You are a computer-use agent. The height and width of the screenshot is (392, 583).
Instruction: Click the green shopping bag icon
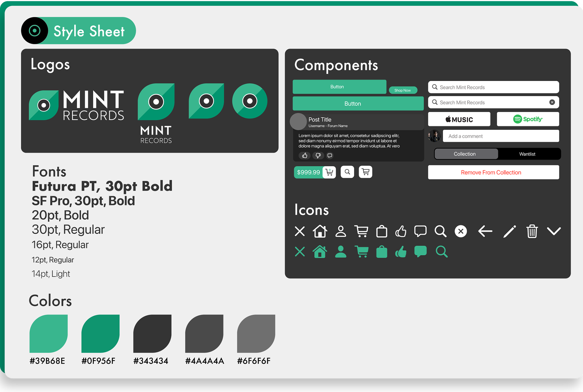(382, 252)
